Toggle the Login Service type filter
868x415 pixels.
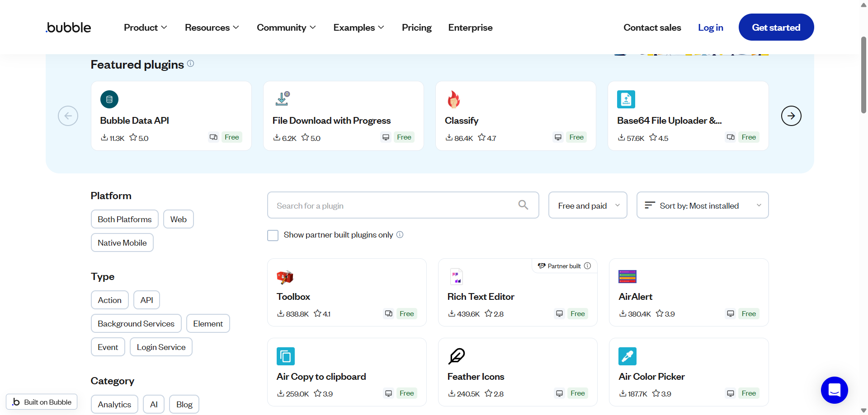coord(161,347)
